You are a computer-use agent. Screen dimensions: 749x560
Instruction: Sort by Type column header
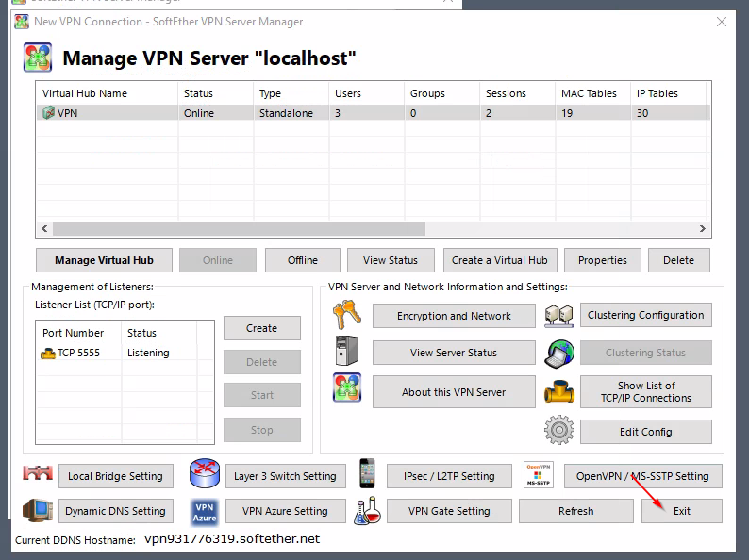pos(291,93)
